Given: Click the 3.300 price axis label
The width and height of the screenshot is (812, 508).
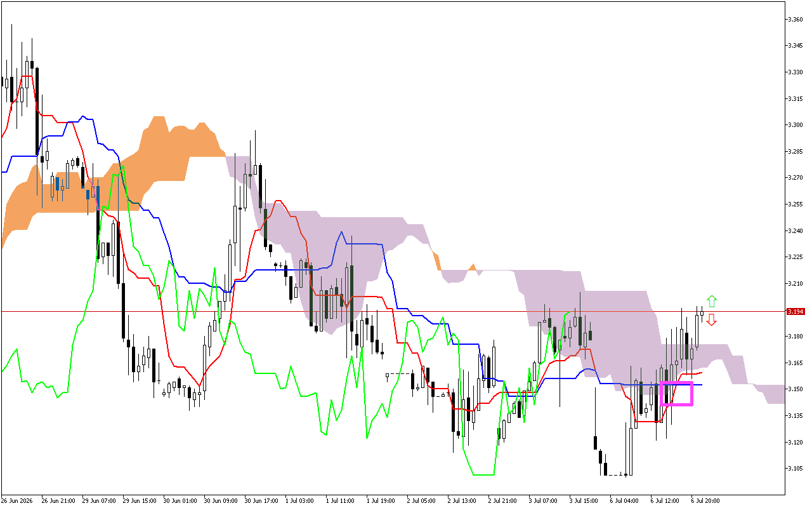Looking at the screenshot, I should [x=796, y=125].
